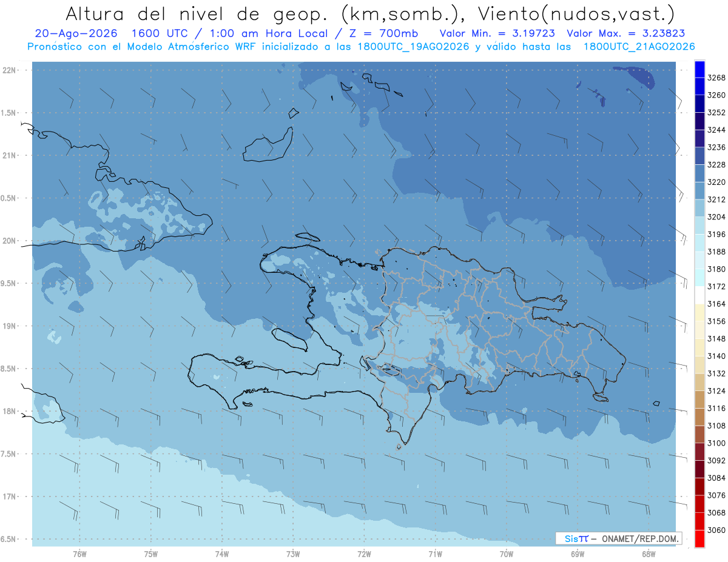Click the 69W longitude label

[578, 555]
